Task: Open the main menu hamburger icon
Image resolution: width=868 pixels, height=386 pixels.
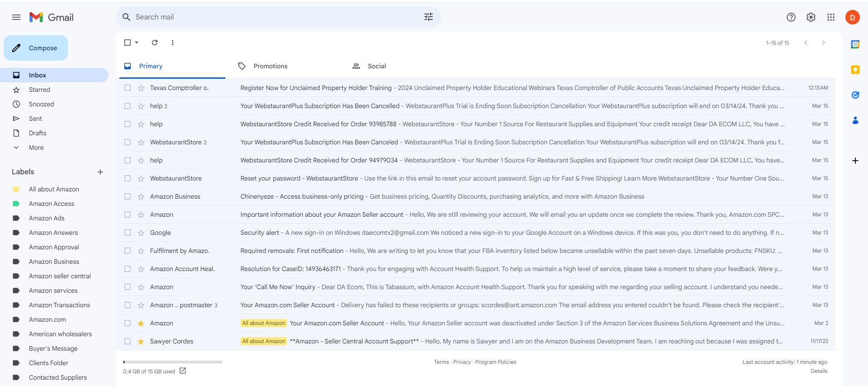Action: [x=16, y=17]
